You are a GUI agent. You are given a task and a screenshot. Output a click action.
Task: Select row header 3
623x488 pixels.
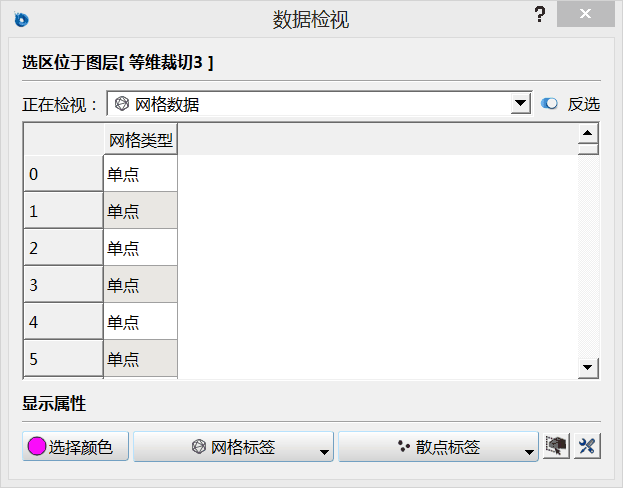pos(64,285)
